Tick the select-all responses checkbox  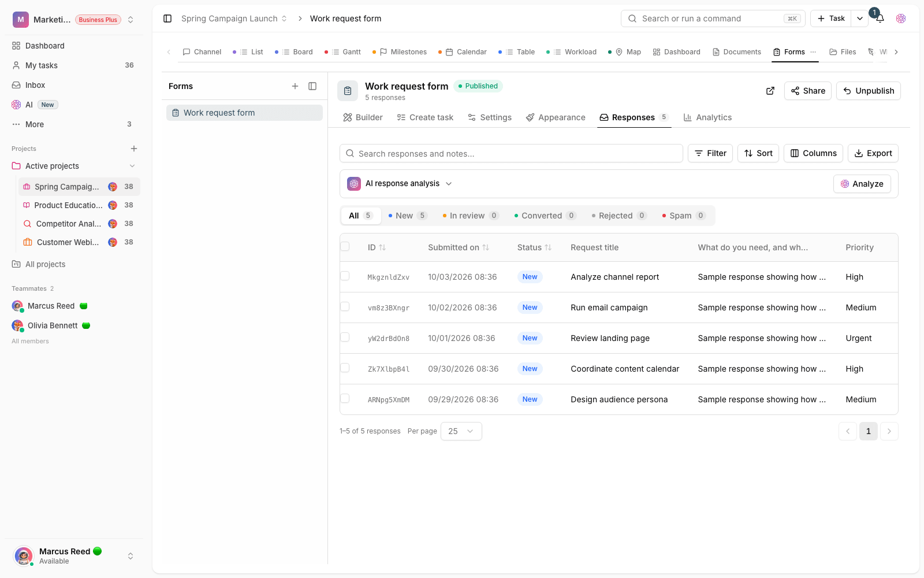point(345,246)
